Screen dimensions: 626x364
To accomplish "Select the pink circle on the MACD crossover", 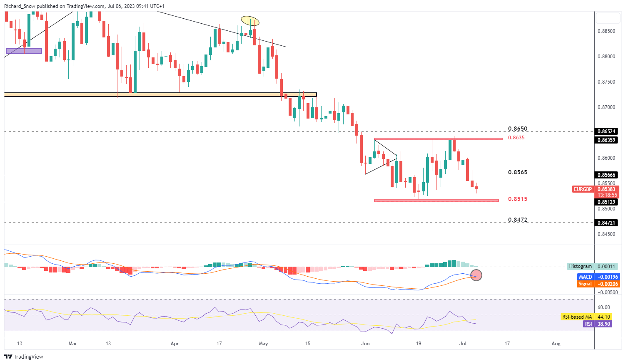I will (476, 275).
